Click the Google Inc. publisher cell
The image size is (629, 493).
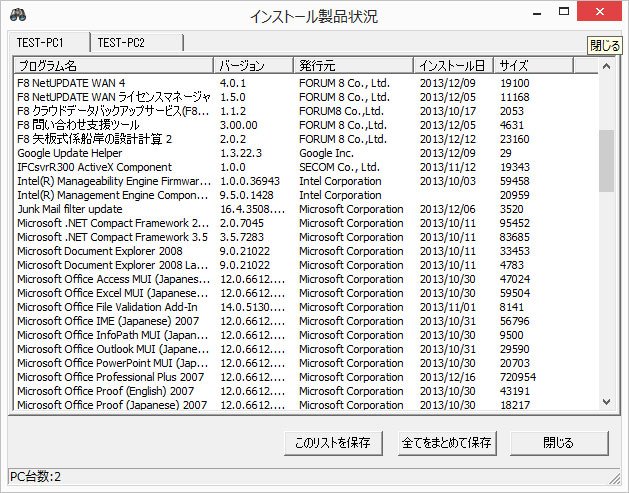[x=327, y=153]
